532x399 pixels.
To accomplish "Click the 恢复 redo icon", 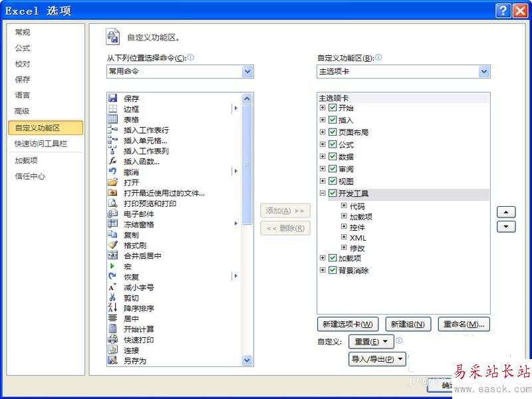I will click(x=112, y=277).
